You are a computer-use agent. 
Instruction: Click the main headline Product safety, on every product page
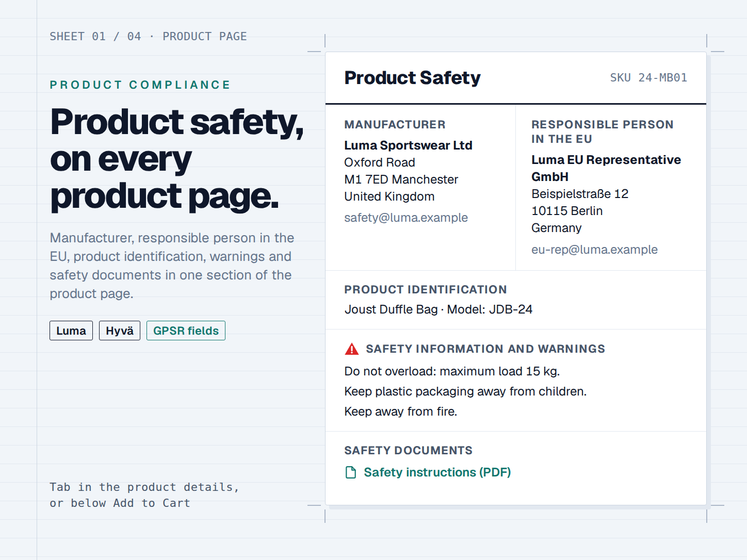(x=177, y=159)
